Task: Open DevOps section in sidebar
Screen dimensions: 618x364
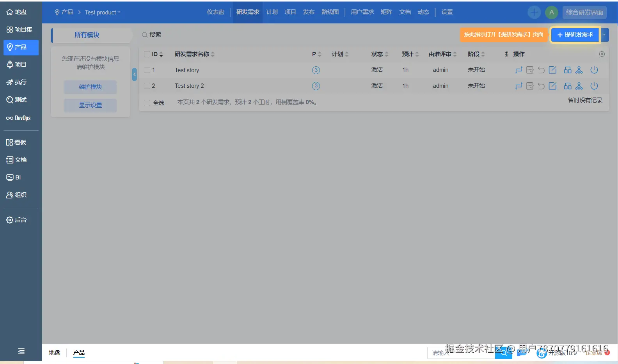Action: tap(18, 118)
